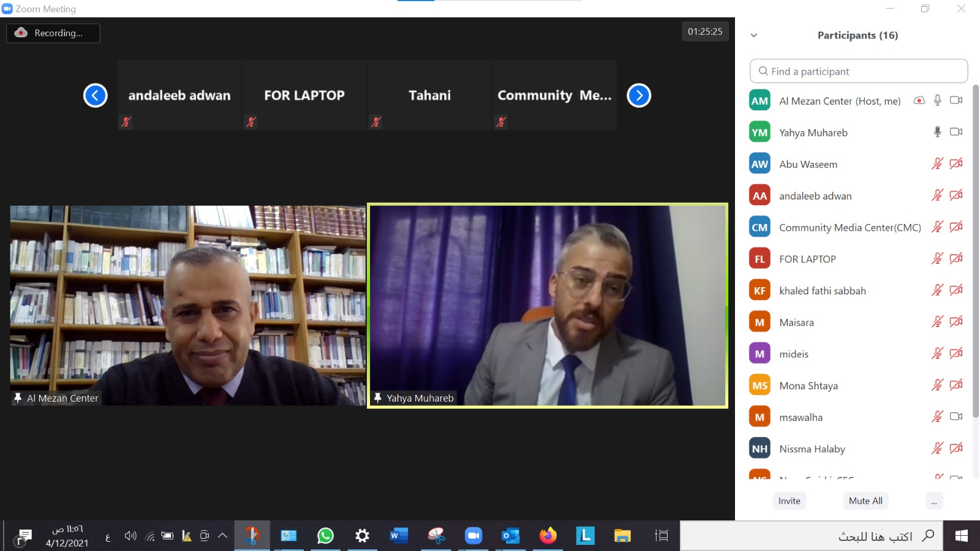
Task: Toggle Yahya Muhareb's microphone
Action: tap(937, 132)
